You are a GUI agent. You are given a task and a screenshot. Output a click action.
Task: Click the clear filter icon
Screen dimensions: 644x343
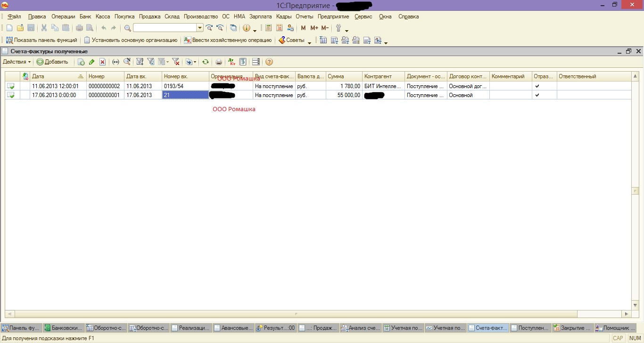coord(176,62)
